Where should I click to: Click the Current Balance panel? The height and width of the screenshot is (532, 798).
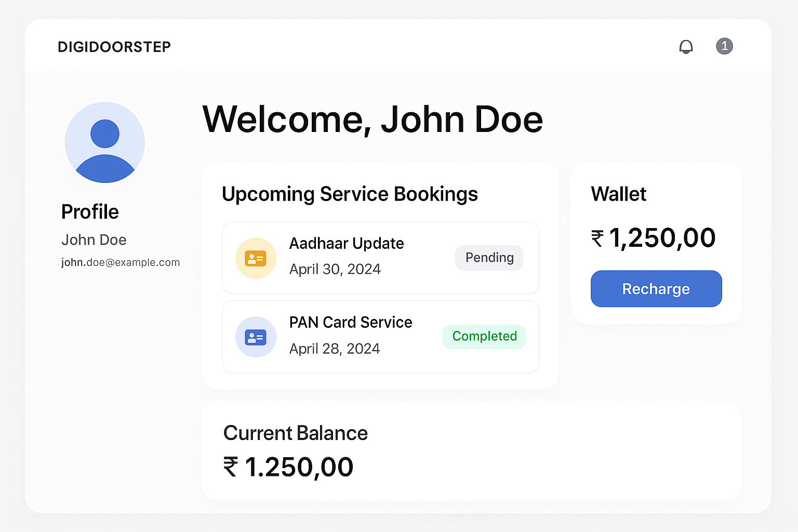click(471, 451)
